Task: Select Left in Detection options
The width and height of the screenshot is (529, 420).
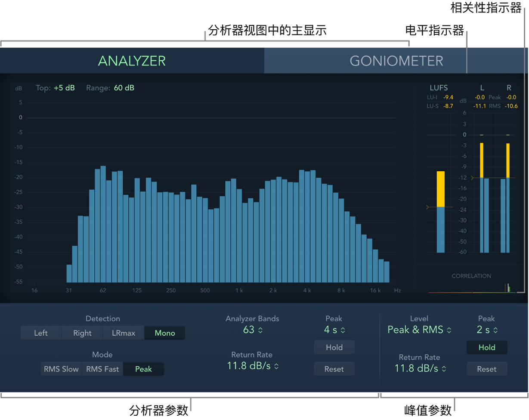Action: 40,333
